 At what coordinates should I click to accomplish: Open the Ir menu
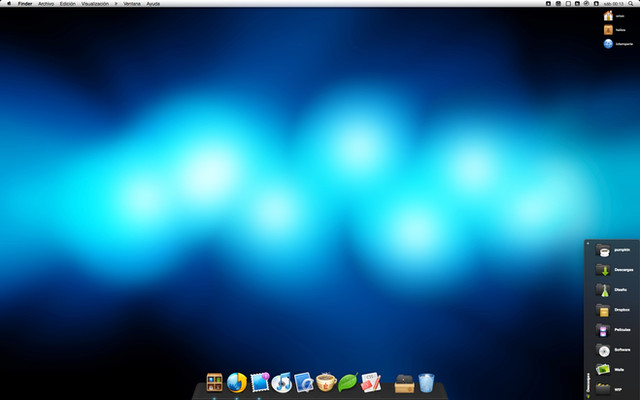pyautogui.click(x=116, y=4)
